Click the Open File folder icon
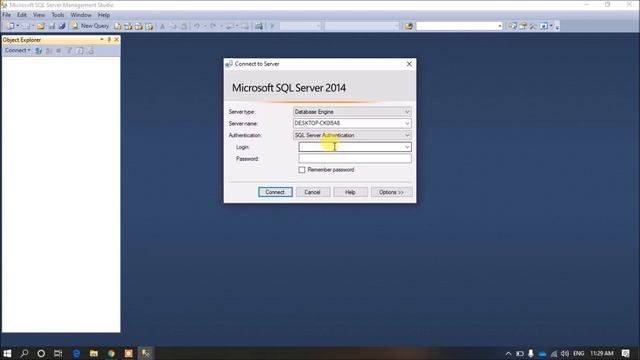The image size is (640, 360). click(41, 26)
